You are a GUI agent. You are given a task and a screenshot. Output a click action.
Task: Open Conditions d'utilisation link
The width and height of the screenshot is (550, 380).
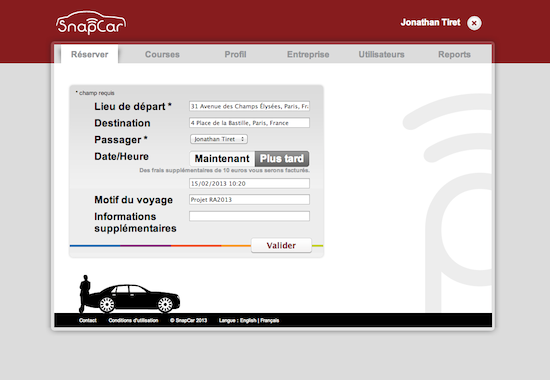[x=133, y=320]
